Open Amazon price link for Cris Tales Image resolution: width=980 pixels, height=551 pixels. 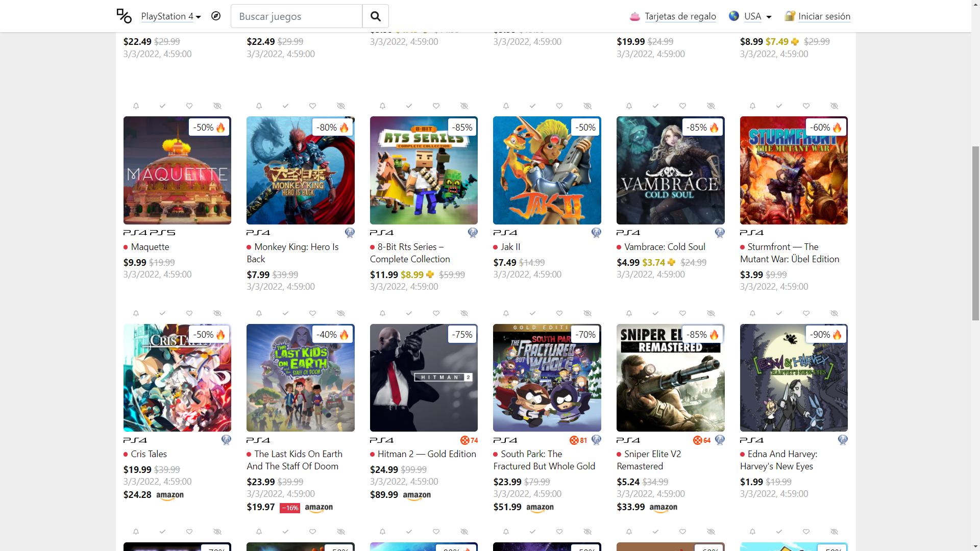click(169, 495)
